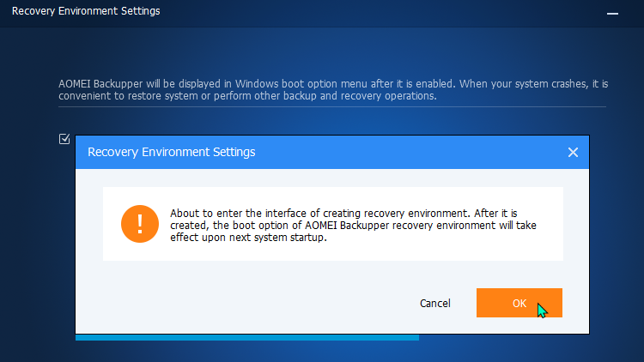This screenshot has width=644, height=362.
Task: Click the blue dialog title bar text
Action: [x=171, y=152]
